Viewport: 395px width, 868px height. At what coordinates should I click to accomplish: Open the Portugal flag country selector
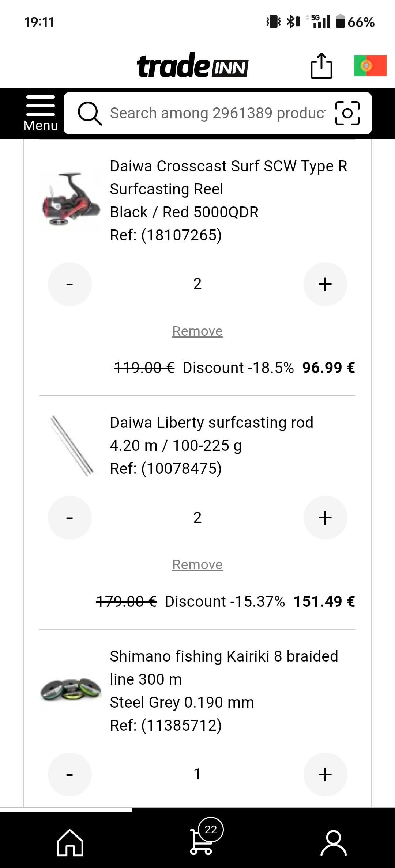coord(370,66)
